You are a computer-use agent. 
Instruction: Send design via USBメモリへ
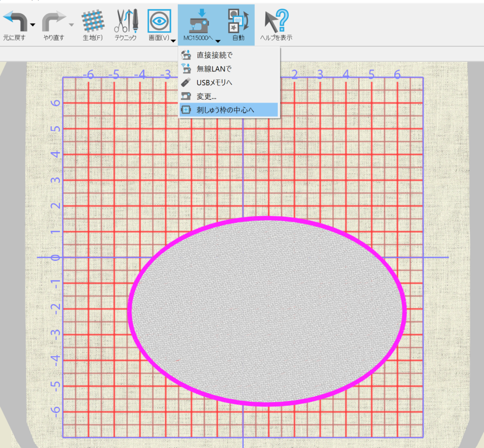click(215, 83)
